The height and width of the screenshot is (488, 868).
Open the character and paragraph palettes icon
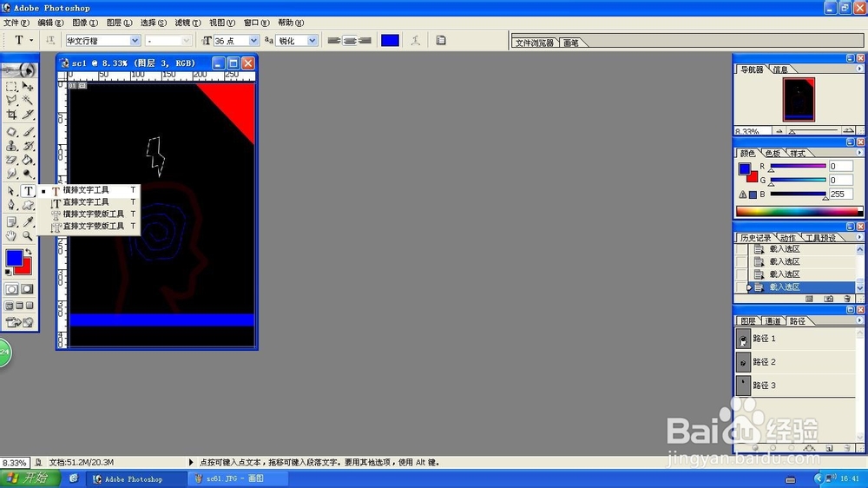pos(441,41)
